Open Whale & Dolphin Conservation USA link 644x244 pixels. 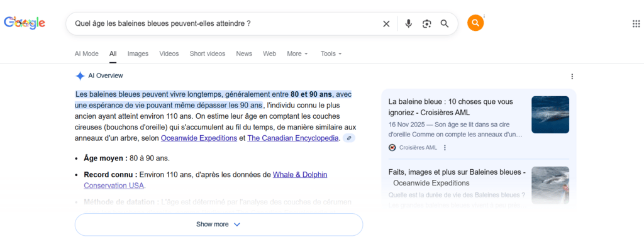point(206,180)
